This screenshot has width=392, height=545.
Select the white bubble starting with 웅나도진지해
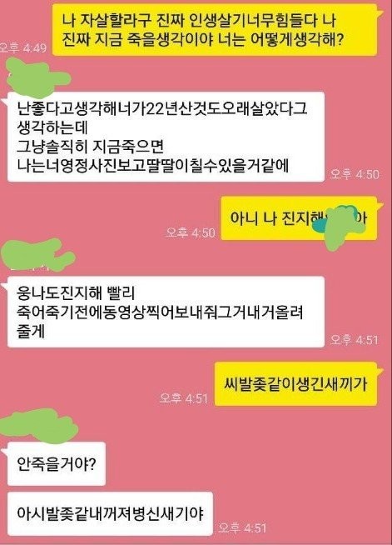click(166, 312)
